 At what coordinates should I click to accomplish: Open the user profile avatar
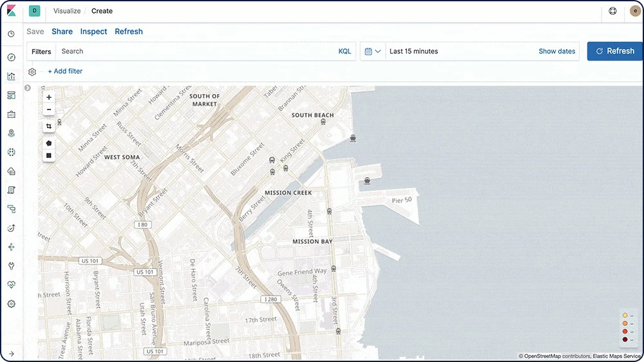pos(636,11)
